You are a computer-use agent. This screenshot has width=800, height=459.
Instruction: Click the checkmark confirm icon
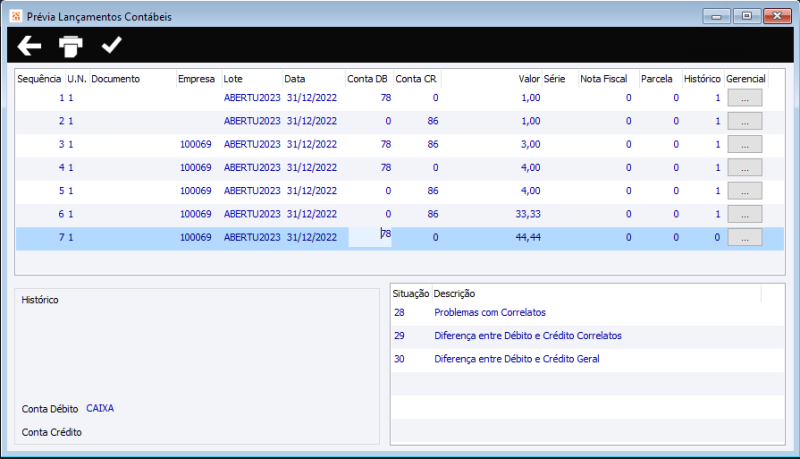point(111,45)
